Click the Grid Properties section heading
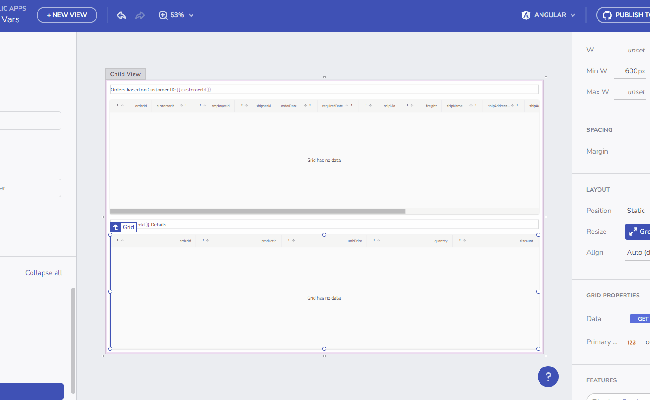 [613, 295]
